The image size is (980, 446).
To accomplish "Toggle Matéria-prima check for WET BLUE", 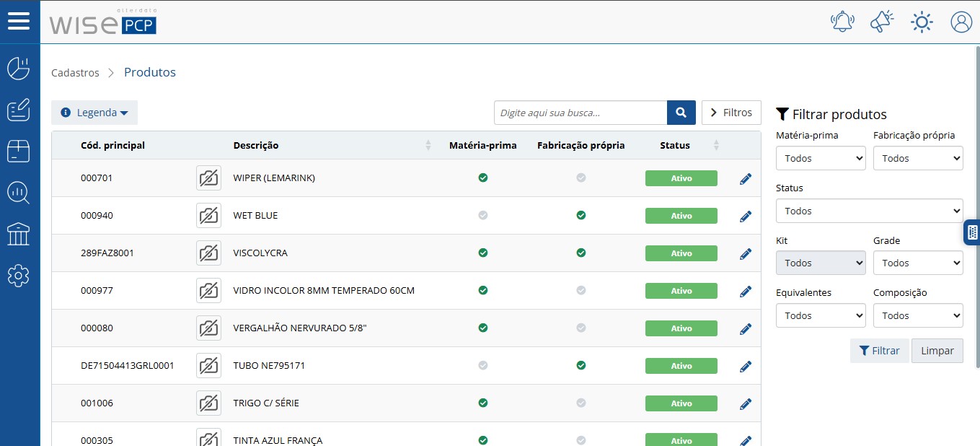I will pyautogui.click(x=483, y=215).
